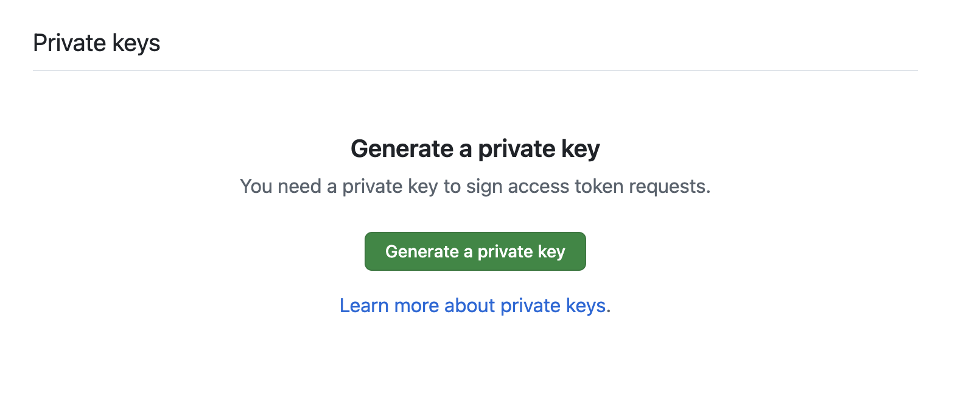
Task: Open the Learn more about private keys link
Action: tap(474, 305)
